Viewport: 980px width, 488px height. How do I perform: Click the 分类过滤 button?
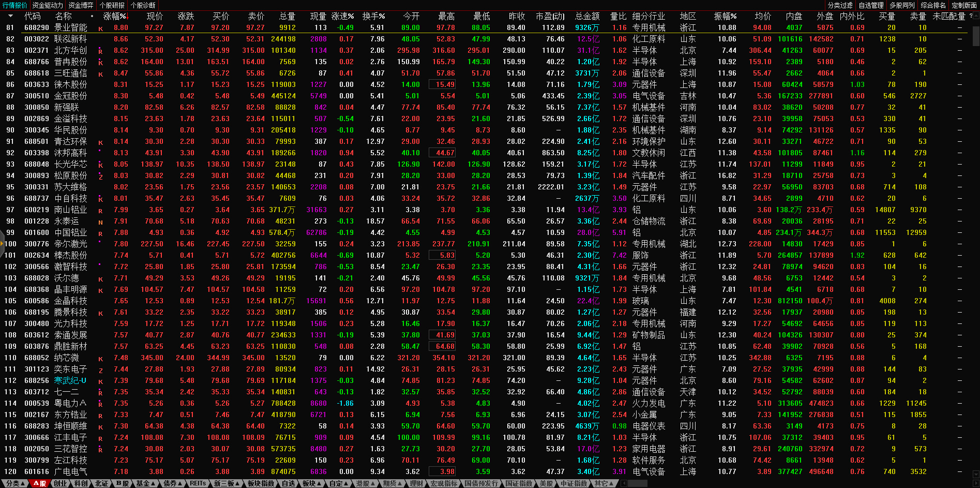[840, 5]
